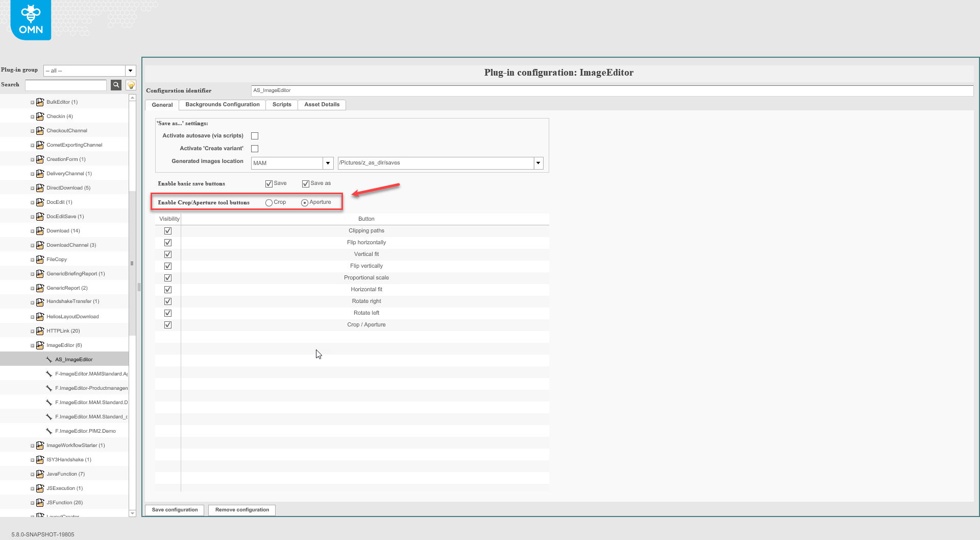
Task: Open the MAM images location dropdown
Action: [327, 163]
